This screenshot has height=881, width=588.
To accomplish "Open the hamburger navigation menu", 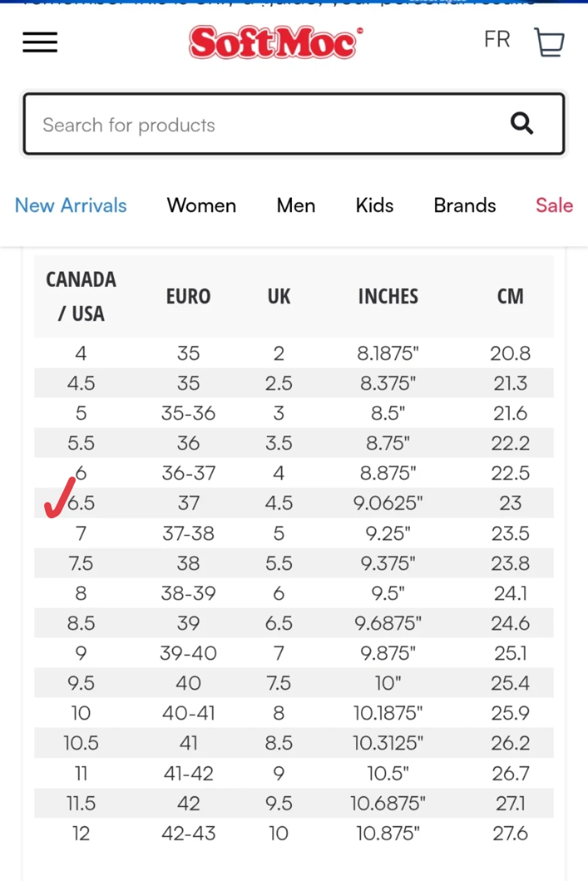I will (40, 42).
